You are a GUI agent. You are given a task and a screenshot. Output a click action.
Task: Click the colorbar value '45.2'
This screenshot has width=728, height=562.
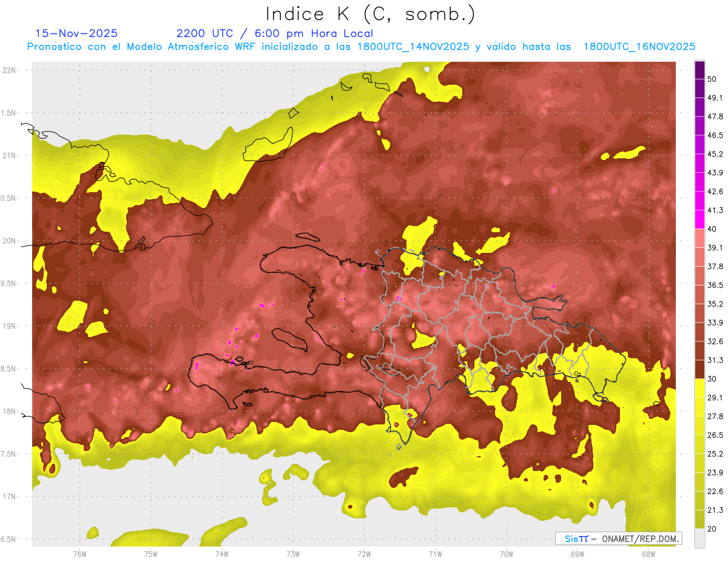coord(715,154)
